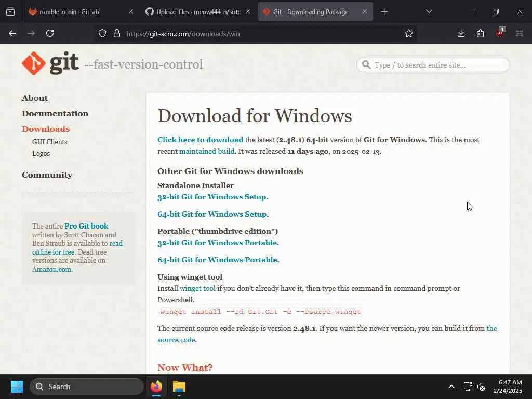Click the forward navigation arrow
Image resolution: width=532 pixels, height=399 pixels.
[x=31, y=34]
